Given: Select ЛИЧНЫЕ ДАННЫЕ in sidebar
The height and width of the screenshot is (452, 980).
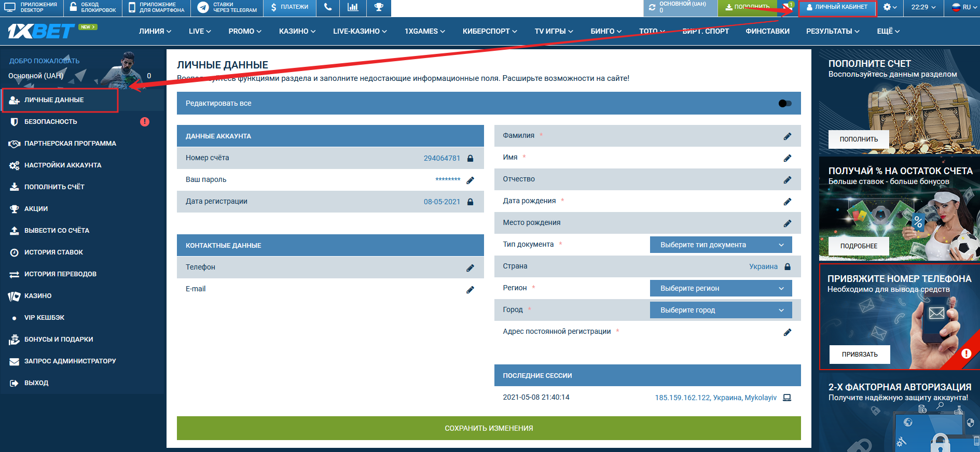Looking at the screenshot, I should tap(60, 100).
